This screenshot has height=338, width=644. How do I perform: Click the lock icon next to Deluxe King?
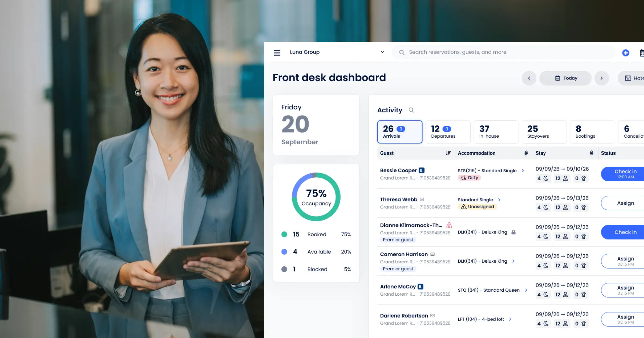coord(513,232)
